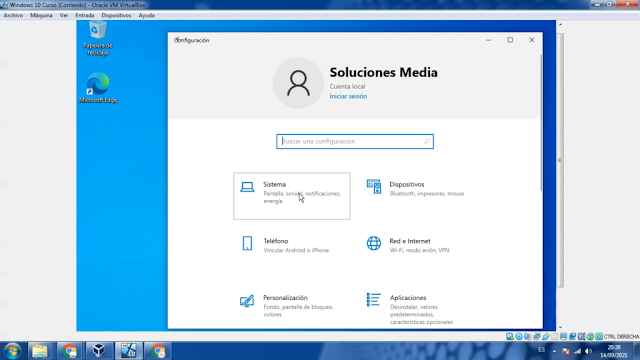The height and width of the screenshot is (360, 640).
Task: Click the Action Center flag tray icon
Action: click(565, 351)
